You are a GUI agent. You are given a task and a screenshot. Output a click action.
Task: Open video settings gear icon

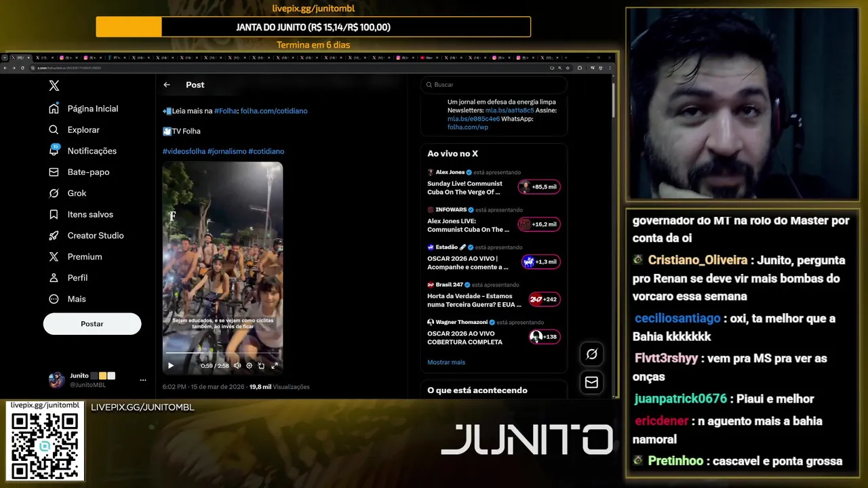[x=249, y=365]
